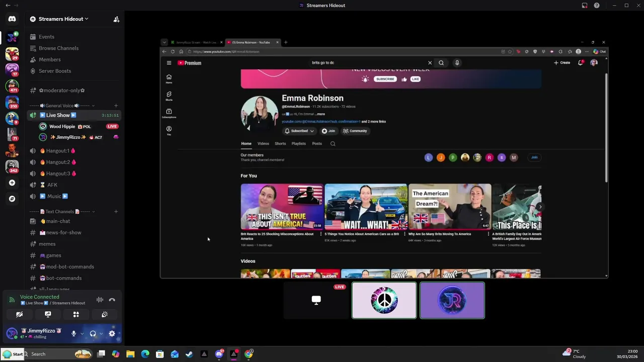Reload the page in streamed browser

173,51
